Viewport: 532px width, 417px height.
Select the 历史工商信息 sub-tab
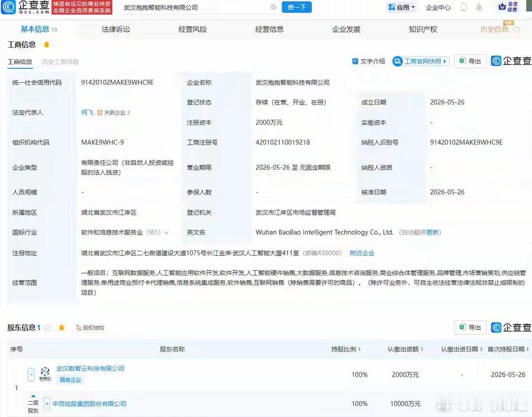click(60, 62)
